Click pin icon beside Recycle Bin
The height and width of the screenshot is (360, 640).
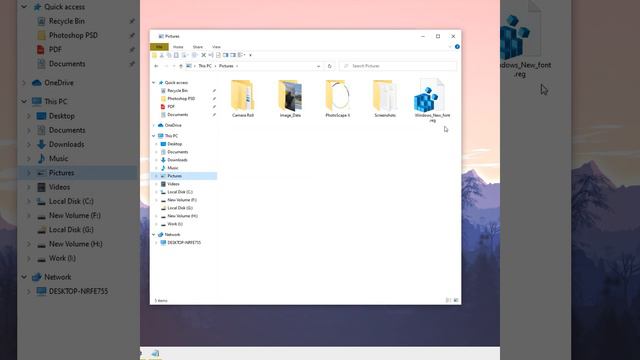pos(214,91)
